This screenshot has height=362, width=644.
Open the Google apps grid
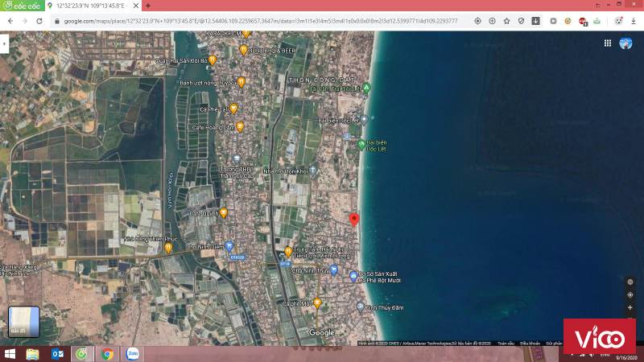coord(608,43)
